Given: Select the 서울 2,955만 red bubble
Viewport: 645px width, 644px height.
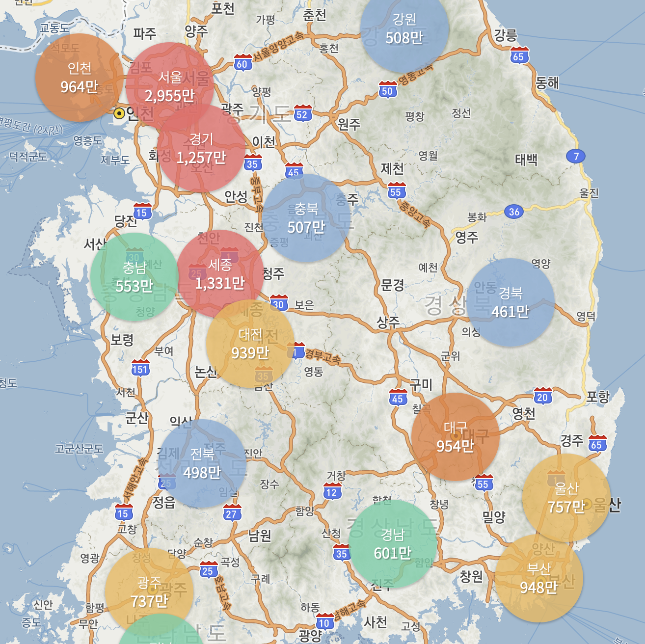Looking at the screenshot, I should [170, 86].
